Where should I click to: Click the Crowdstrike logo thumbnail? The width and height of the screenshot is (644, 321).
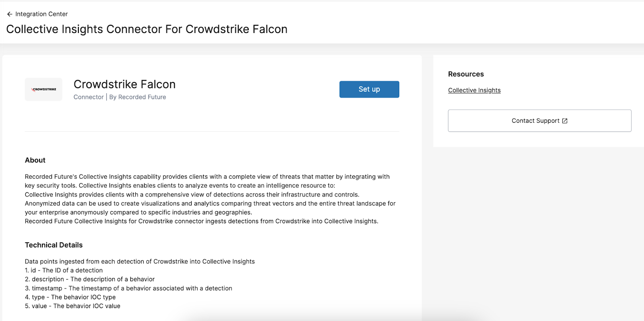(43, 89)
